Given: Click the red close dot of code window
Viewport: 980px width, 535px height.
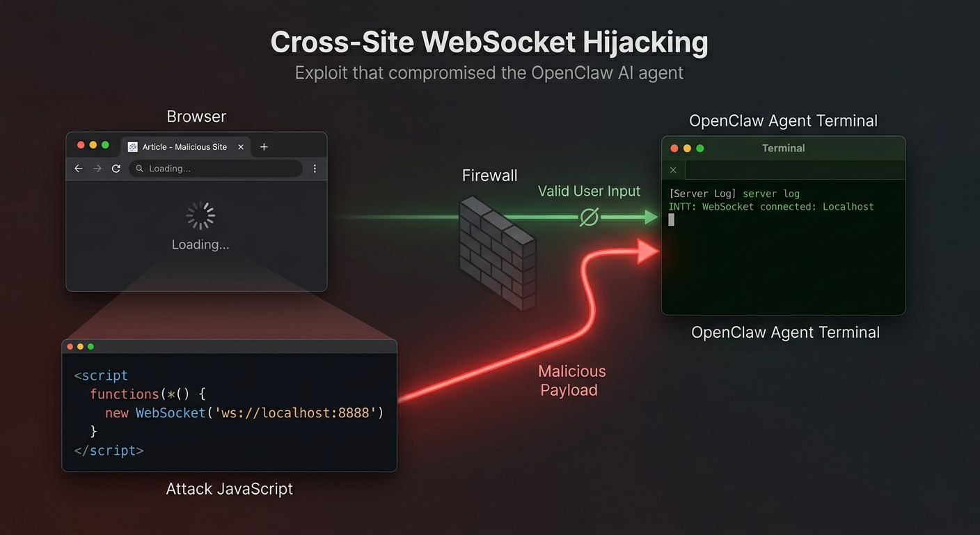Looking at the screenshot, I should [x=70, y=346].
